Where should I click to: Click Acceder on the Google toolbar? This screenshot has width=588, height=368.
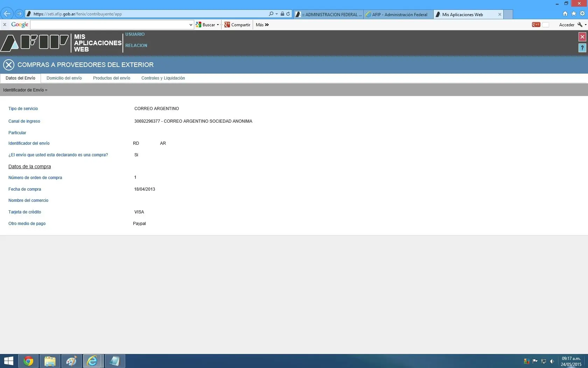(567, 25)
